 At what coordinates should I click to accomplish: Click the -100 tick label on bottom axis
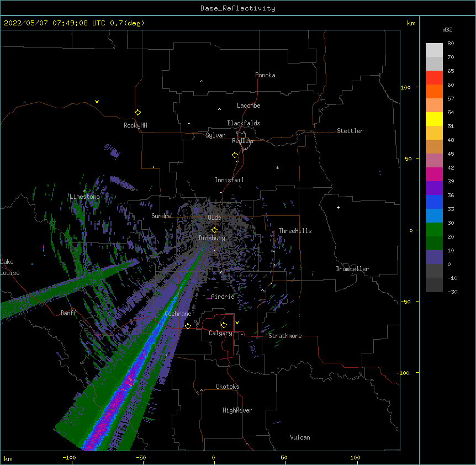pyautogui.click(x=69, y=457)
